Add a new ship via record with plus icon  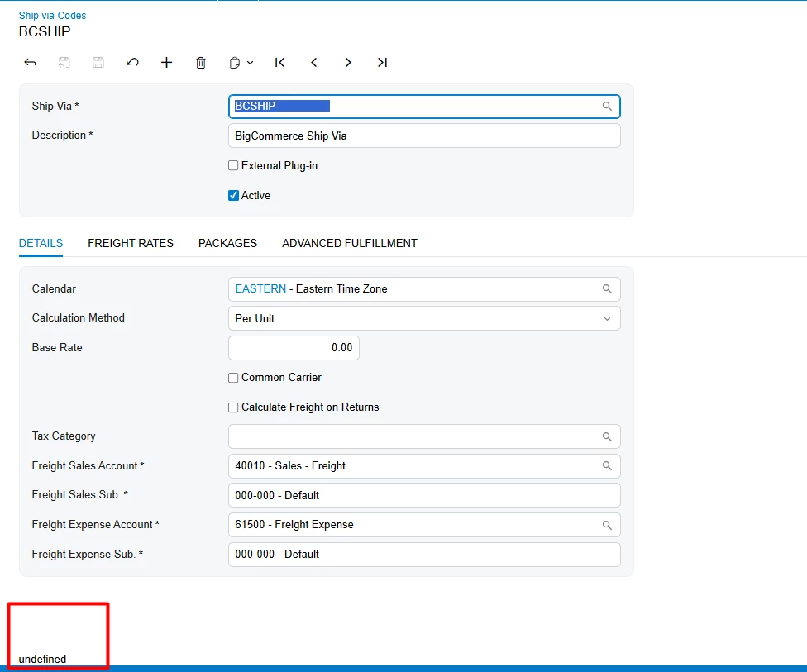click(166, 62)
